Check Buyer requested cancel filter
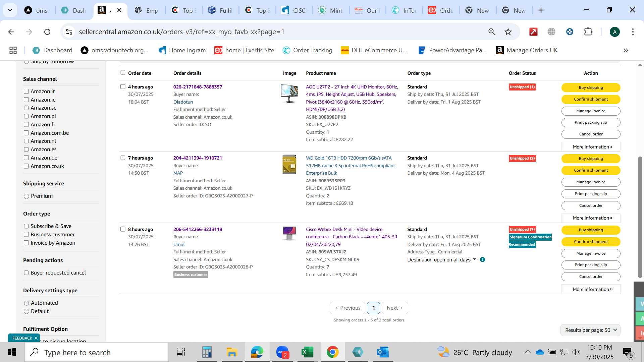The image size is (644, 362). click(26, 273)
